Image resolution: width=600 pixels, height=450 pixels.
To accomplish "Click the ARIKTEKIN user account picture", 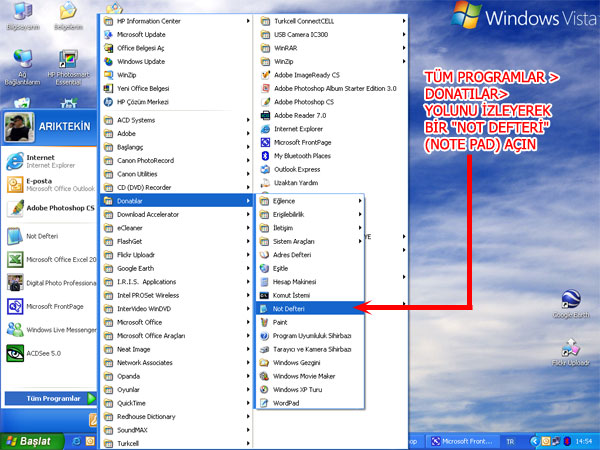I will click(x=20, y=127).
